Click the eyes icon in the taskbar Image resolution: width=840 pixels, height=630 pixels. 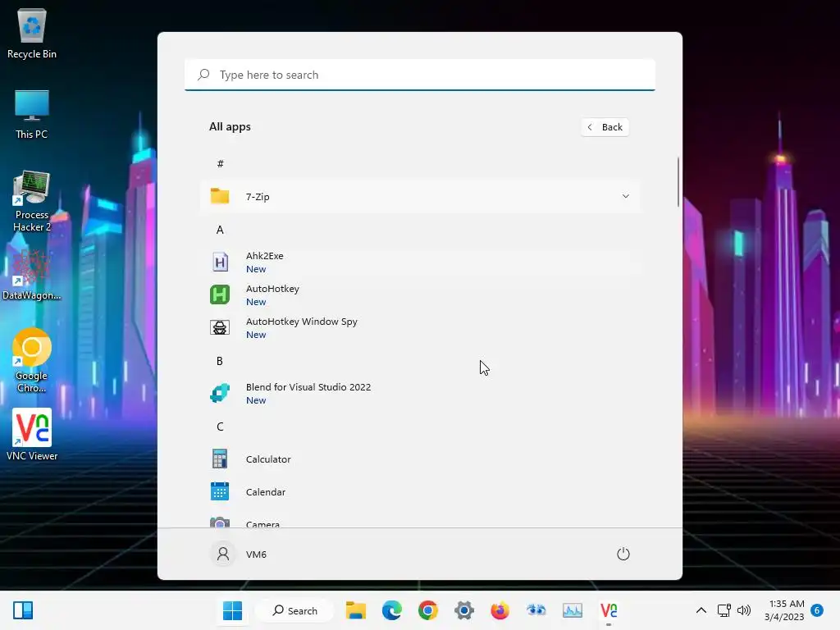[x=536, y=610]
